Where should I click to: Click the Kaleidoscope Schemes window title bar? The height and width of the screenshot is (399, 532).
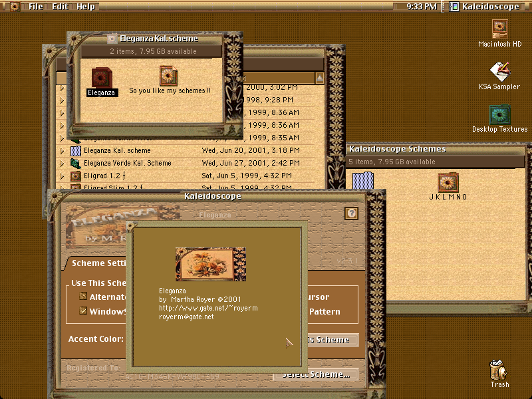coord(436,149)
